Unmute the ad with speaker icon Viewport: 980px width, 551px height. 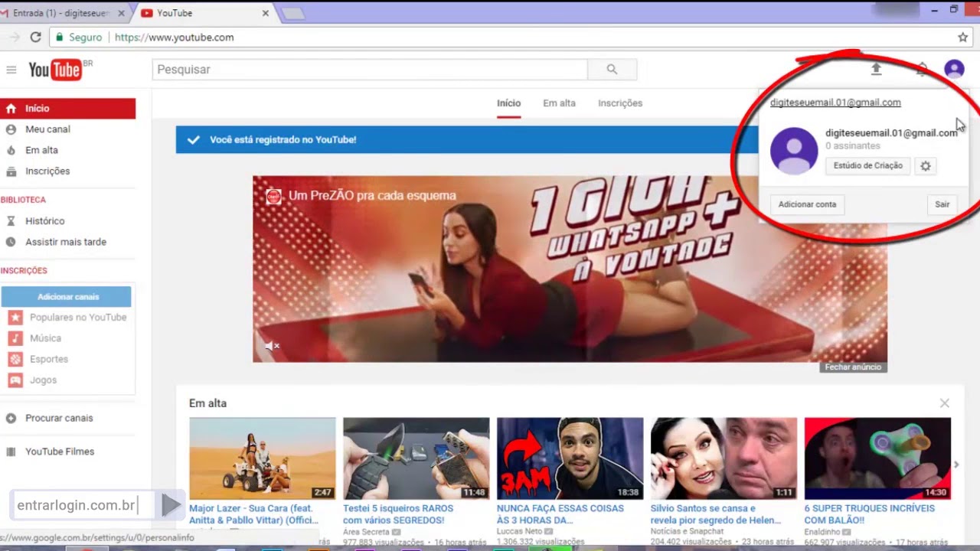click(272, 346)
